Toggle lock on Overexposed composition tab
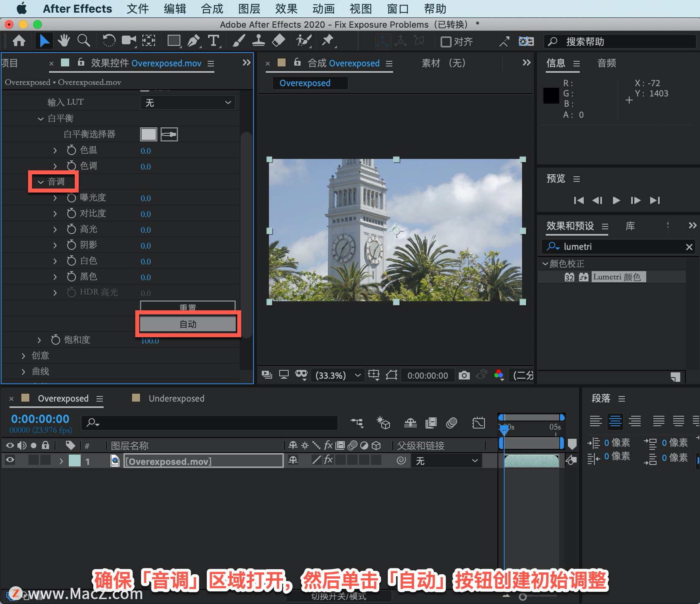This screenshot has width=700, height=604. pos(297,62)
